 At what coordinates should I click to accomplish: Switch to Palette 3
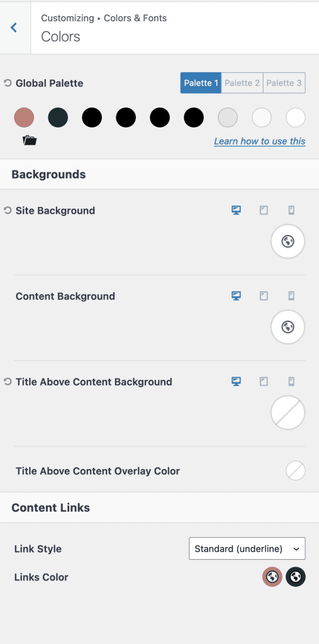[284, 83]
